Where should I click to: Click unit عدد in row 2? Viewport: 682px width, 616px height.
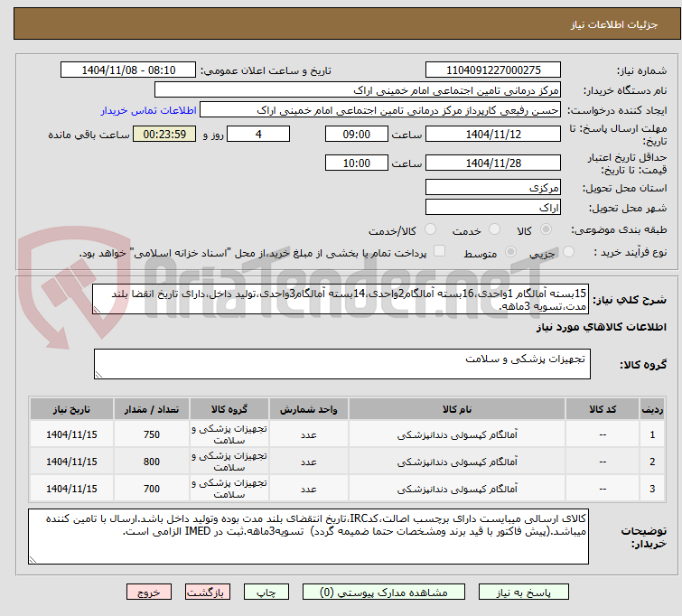(308, 462)
